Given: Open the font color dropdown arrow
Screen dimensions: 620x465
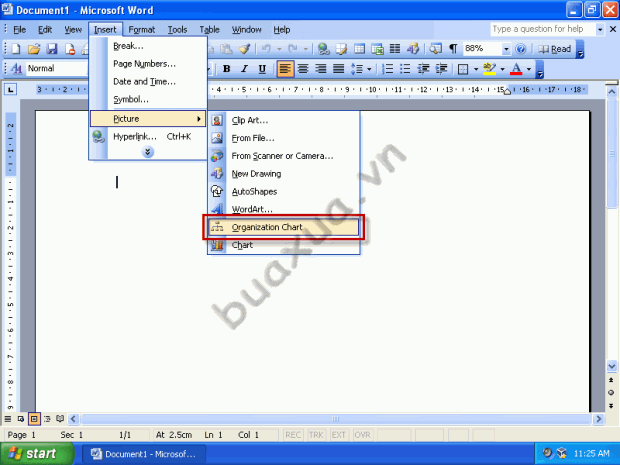Looking at the screenshot, I should (529, 69).
